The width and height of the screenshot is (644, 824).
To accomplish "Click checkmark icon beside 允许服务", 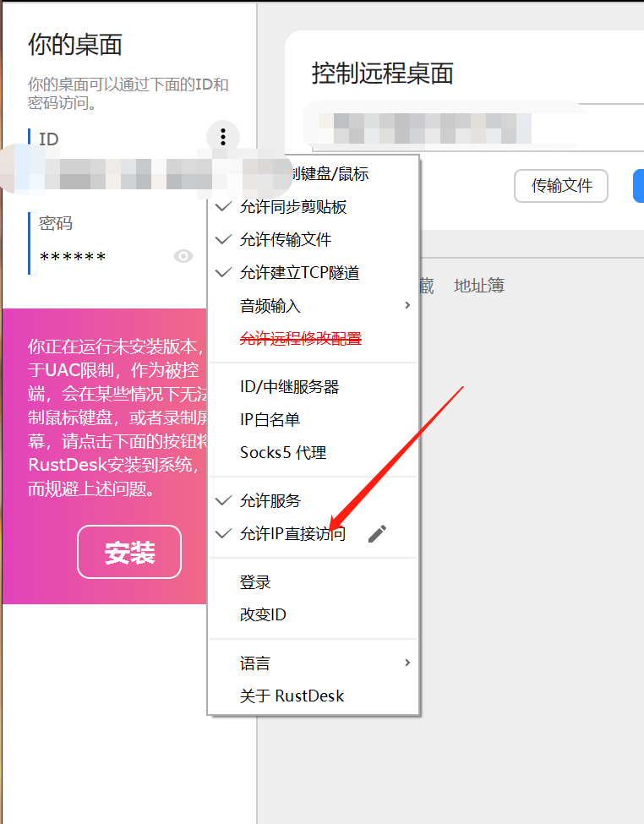I will 224,501.
